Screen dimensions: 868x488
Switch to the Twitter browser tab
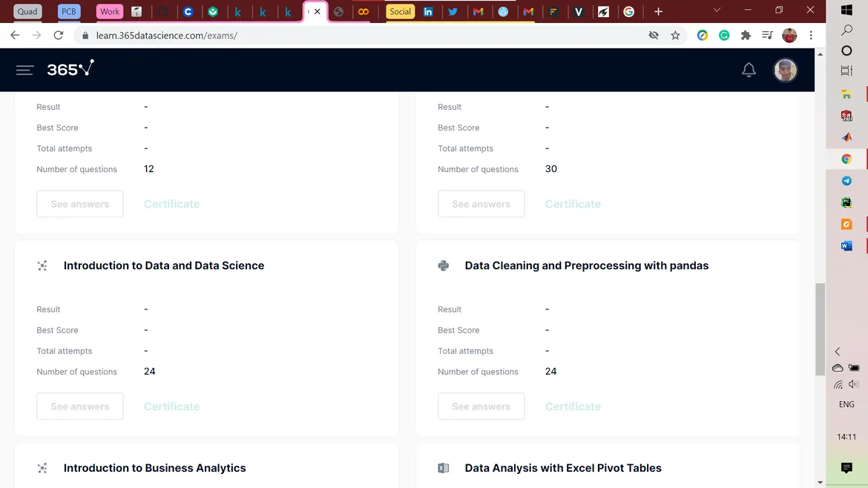(453, 12)
